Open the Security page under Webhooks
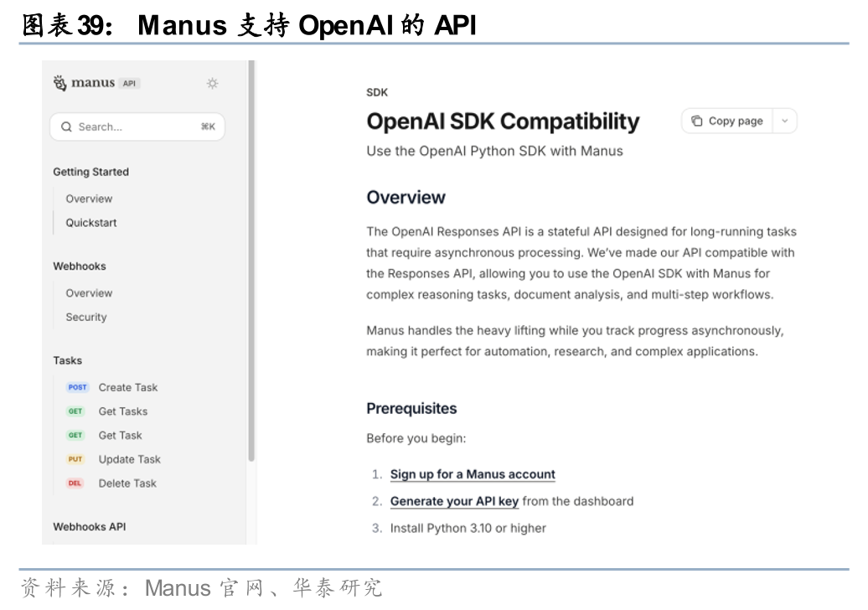868x610 pixels. (x=86, y=318)
